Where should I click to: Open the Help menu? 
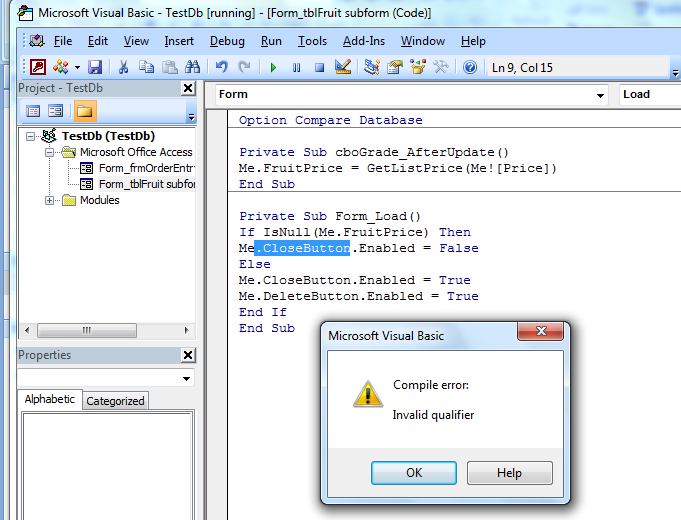point(473,41)
